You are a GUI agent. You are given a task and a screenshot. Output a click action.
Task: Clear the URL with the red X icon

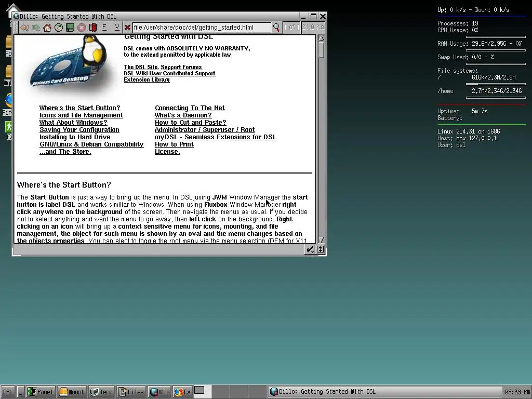[x=127, y=28]
